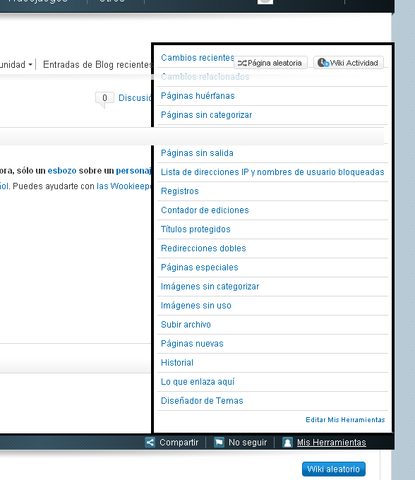Open Imágenes sin uso
The width and height of the screenshot is (415, 480).
coord(196,306)
